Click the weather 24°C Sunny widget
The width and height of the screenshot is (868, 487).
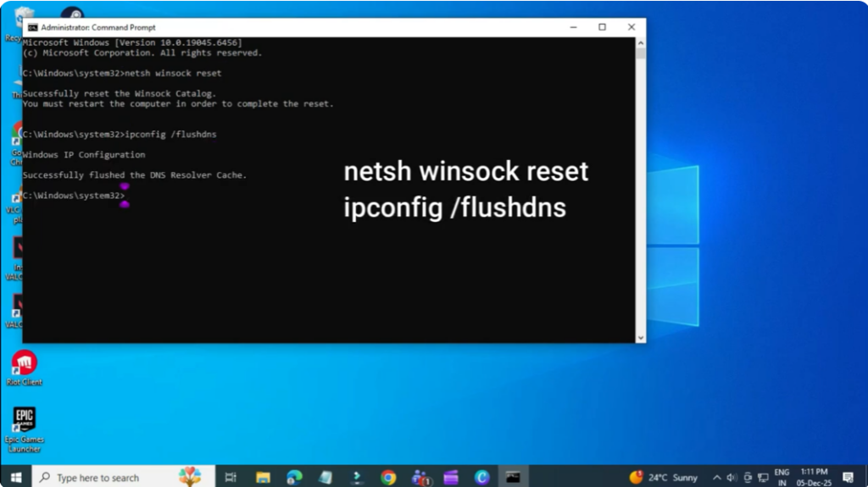pos(663,477)
